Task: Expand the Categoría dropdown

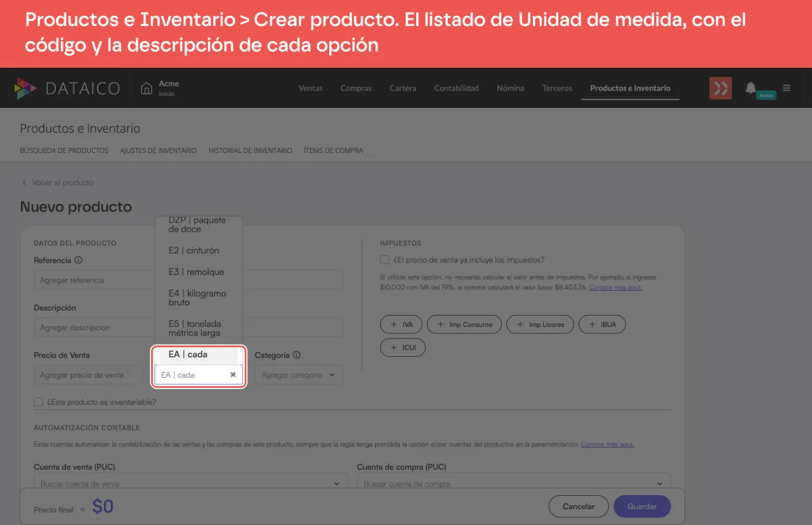Action: point(299,375)
